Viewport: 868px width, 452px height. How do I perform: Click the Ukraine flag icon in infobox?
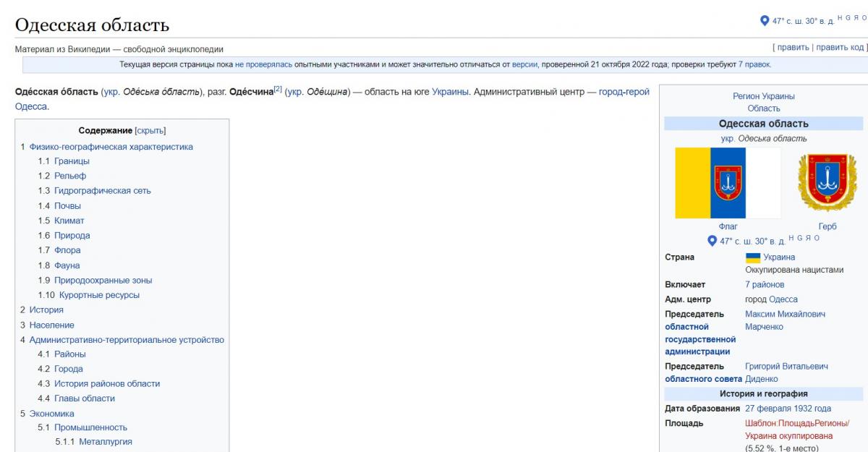click(x=752, y=257)
